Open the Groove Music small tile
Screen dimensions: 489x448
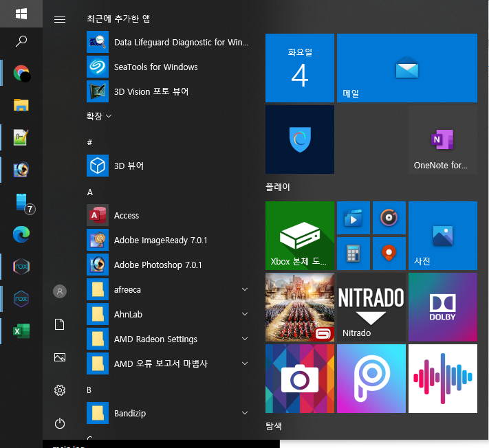389,218
